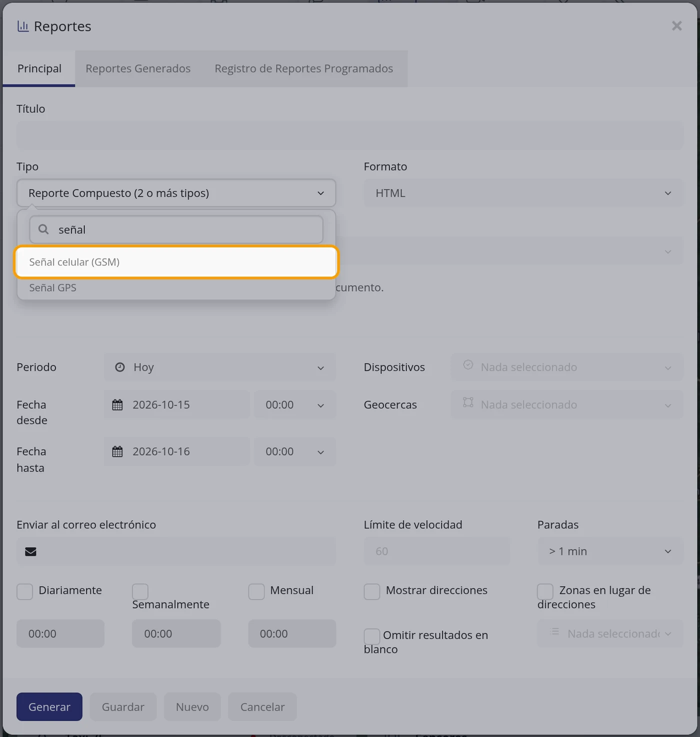Expand the Formato HTML dropdown
This screenshot has width=700, height=737.
[x=523, y=193]
